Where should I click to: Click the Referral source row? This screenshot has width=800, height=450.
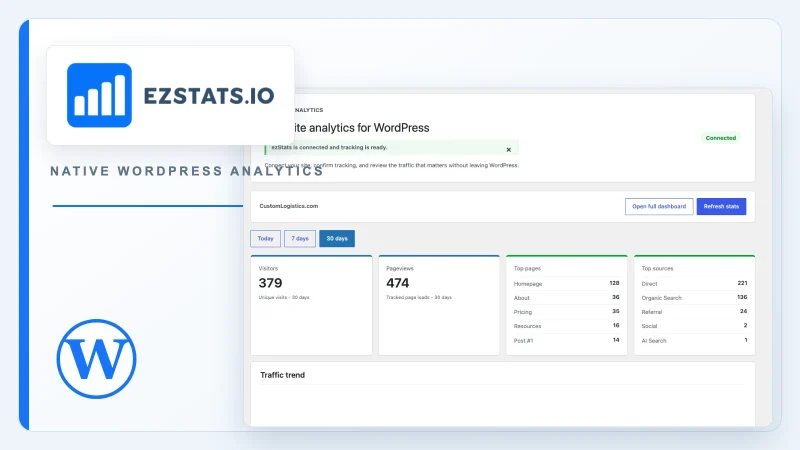pos(694,312)
